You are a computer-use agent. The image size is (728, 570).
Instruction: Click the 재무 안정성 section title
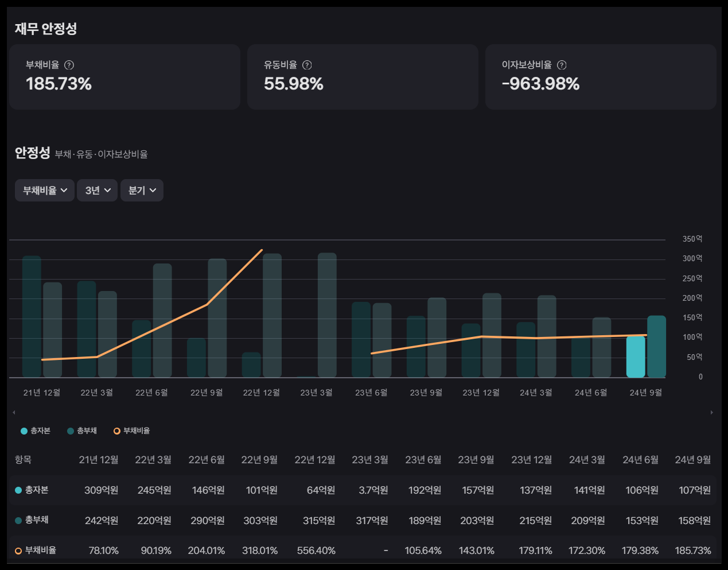[x=46, y=29]
